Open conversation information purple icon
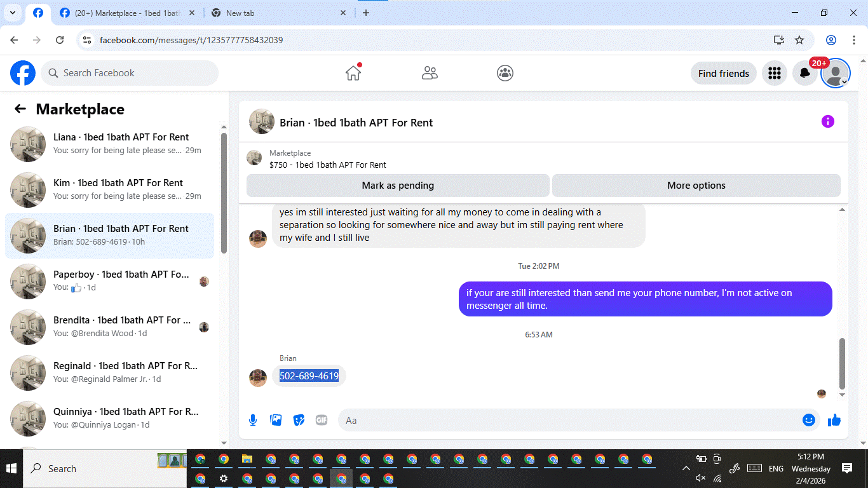868x488 pixels. 828,121
